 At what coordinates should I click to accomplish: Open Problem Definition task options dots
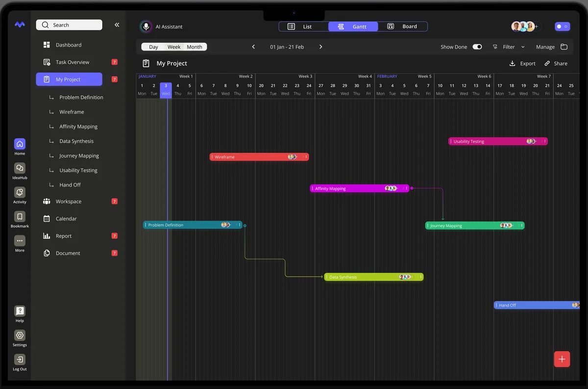(239, 225)
